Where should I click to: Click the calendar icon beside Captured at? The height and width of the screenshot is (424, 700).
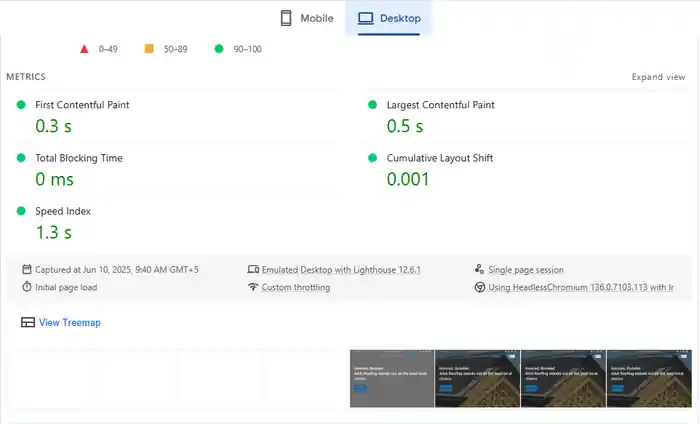27,270
